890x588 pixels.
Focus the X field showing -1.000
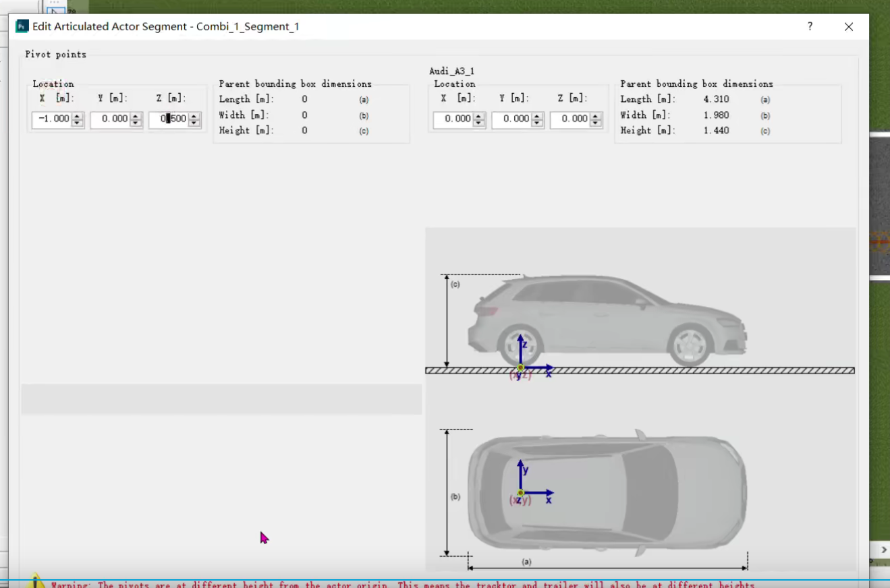[52, 119]
